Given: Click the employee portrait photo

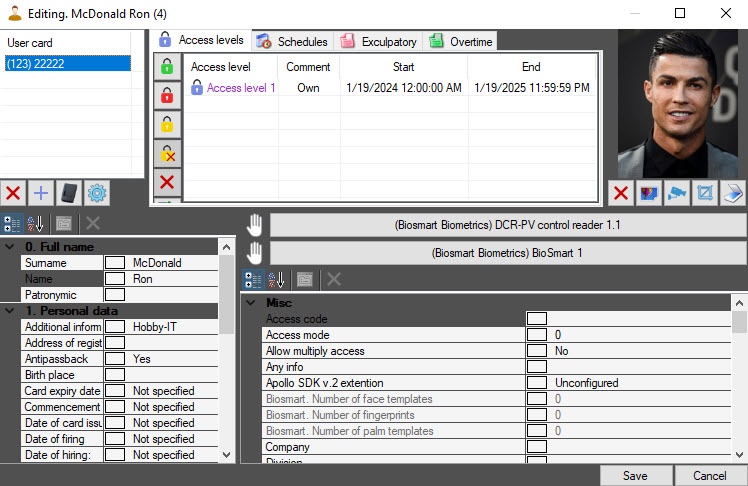Looking at the screenshot, I should point(677,103).
